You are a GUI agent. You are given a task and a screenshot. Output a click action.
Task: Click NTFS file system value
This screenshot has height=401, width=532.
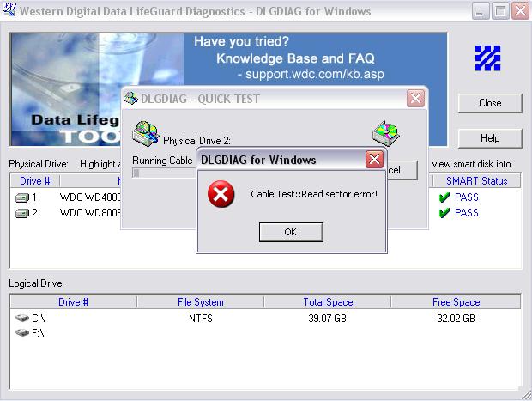[x=201, y=319]
